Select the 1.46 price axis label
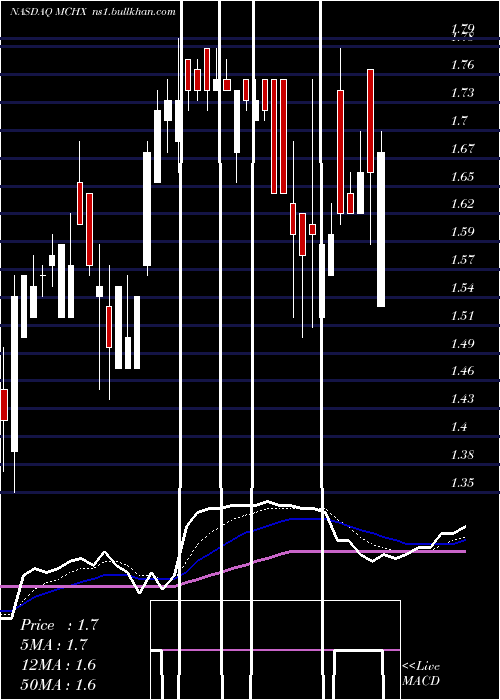The height and width of the screenshot is (700, 500). pyautogui.click(x=462, y=371)
